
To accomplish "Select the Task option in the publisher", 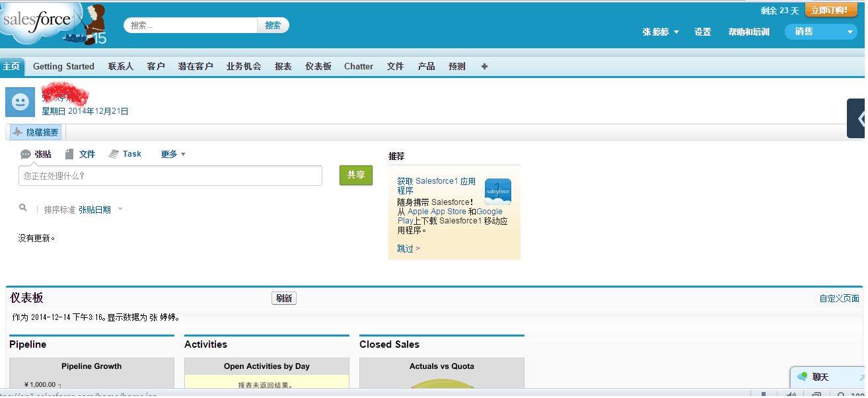I will click(125, 154).
